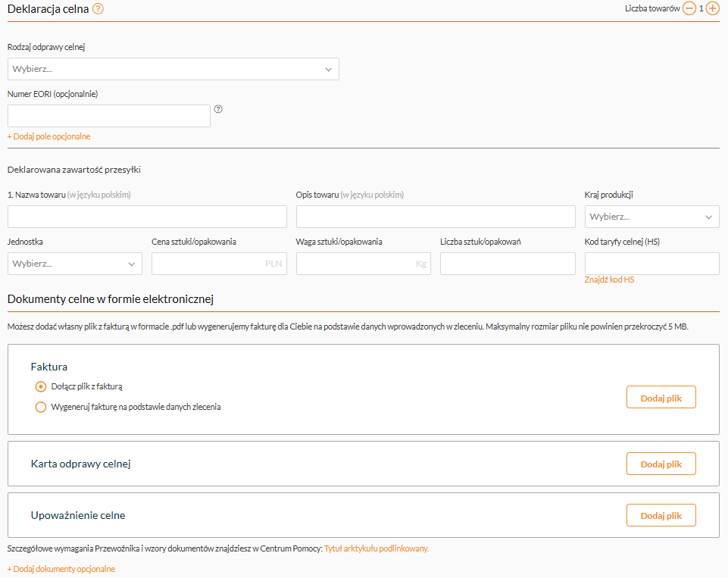Click '+ Dodaj dokumenty opcjonalne' link
This screenshot has height=578, width=728.
pyautogui.click(x=61, y=569)
